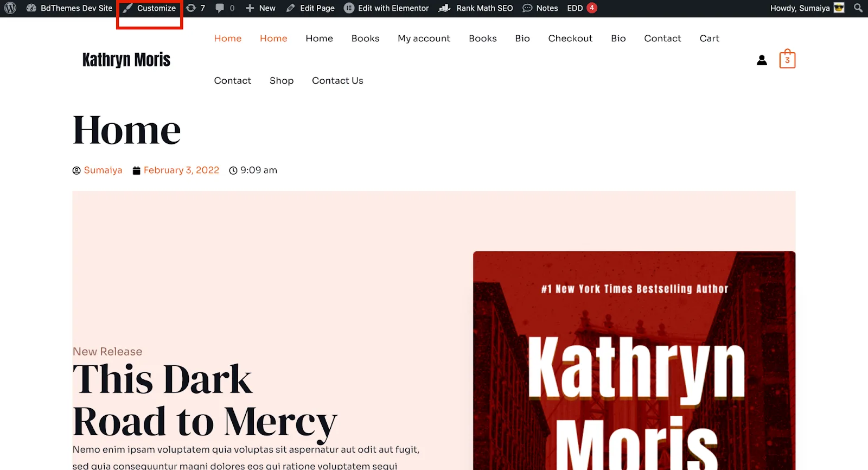Click the Home page title heading
868x470 pixels.
[x=127, y=131]
